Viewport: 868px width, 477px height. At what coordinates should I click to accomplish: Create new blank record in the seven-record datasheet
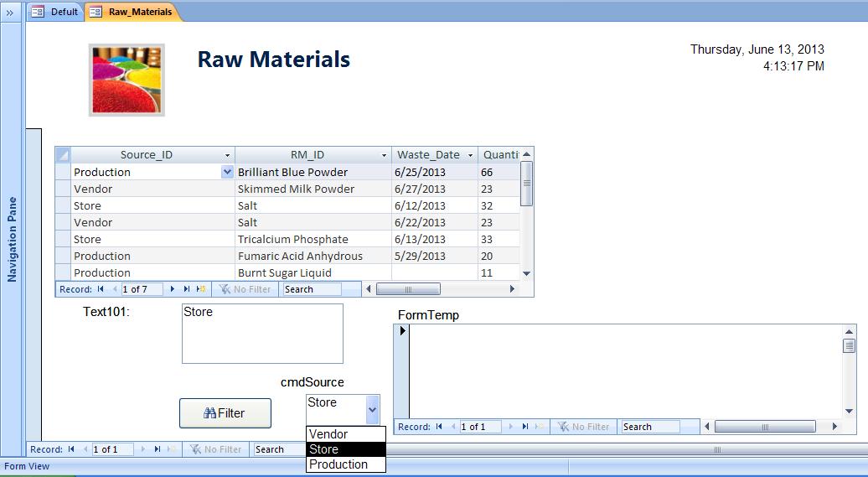pos(201,289)
